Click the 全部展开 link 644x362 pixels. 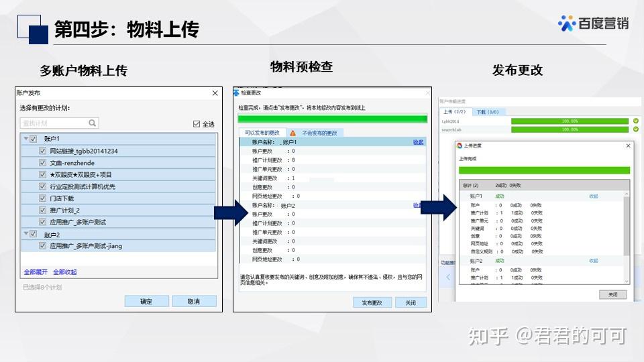click(x=36, y=271)
